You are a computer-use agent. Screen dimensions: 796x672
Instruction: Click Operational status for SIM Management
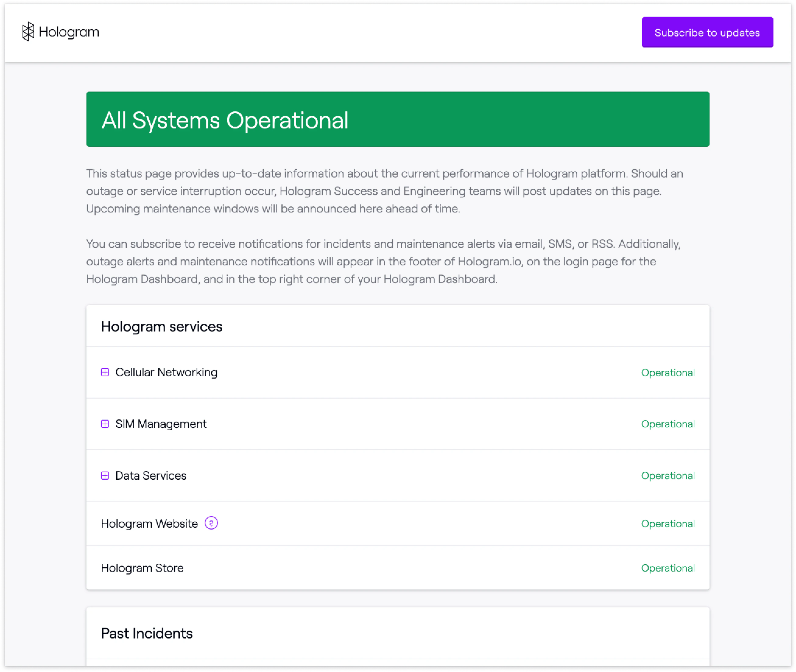click(x=668, y=424)
